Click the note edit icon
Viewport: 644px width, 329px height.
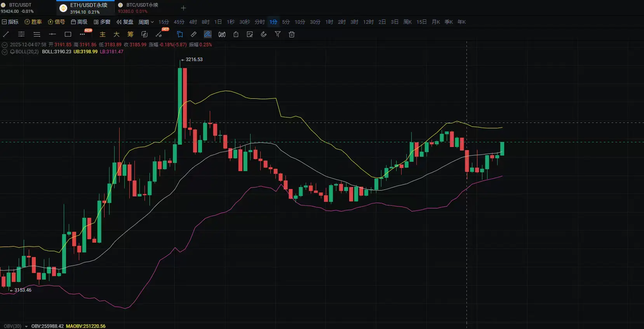pos(250,34)
